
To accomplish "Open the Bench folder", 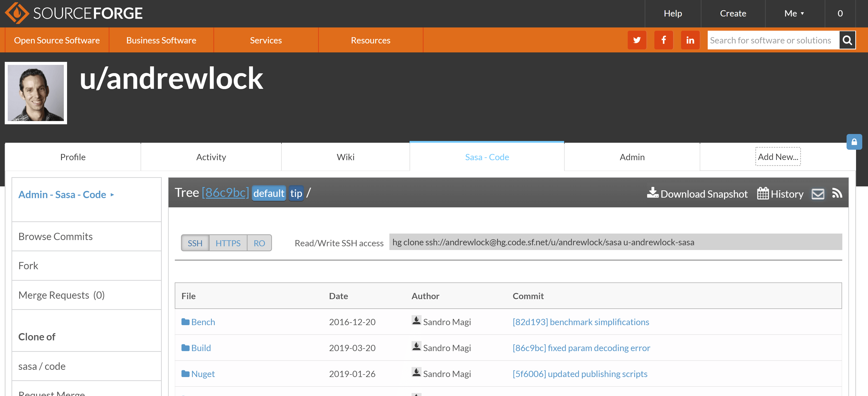I will click(203, 322).
